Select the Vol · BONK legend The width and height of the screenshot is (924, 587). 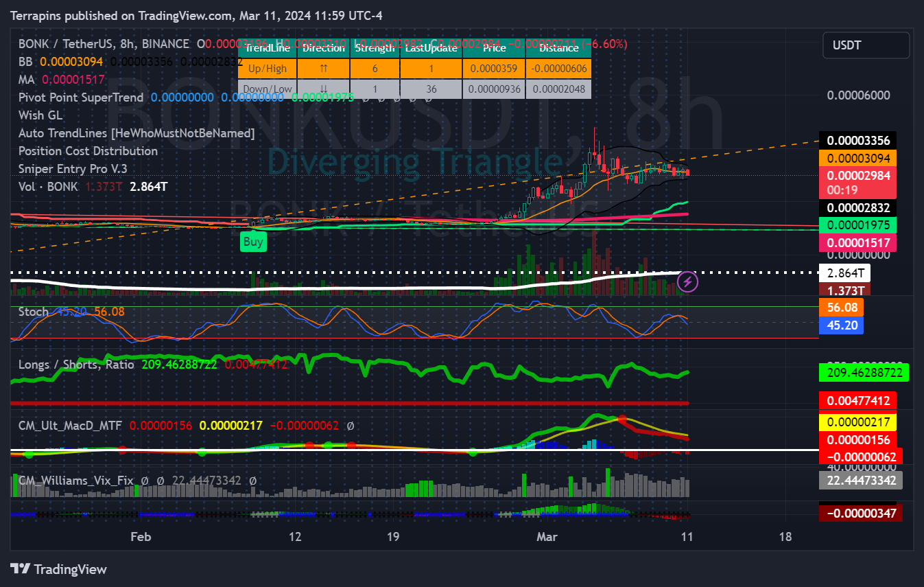(x=48, y=187)
